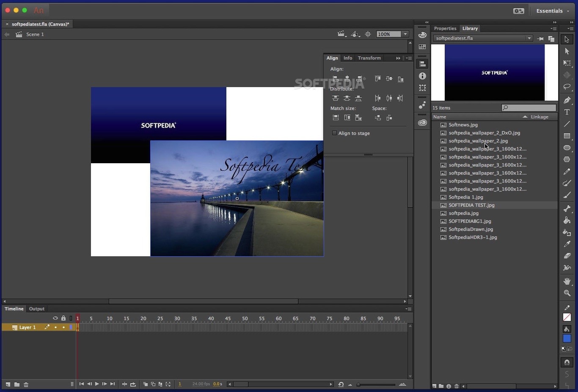Select the Eraser tool
Image resolution: width=578 pixels, height=392 pixels.
(x=567, y=256)
